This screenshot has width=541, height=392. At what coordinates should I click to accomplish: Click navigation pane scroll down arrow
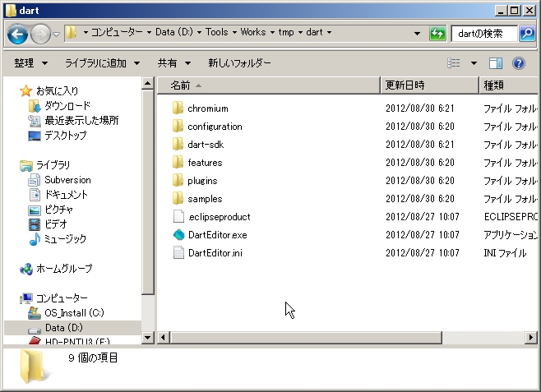(148, 338)
